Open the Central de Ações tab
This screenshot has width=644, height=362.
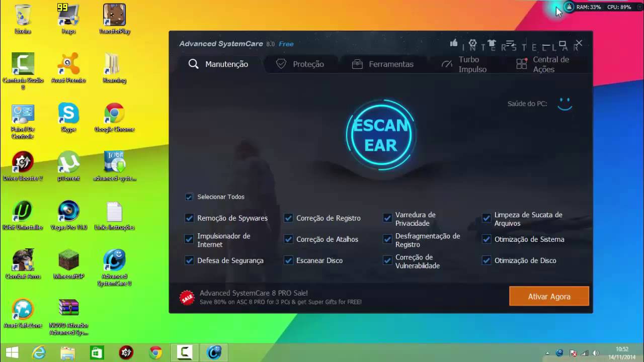[x=543, y=64]
